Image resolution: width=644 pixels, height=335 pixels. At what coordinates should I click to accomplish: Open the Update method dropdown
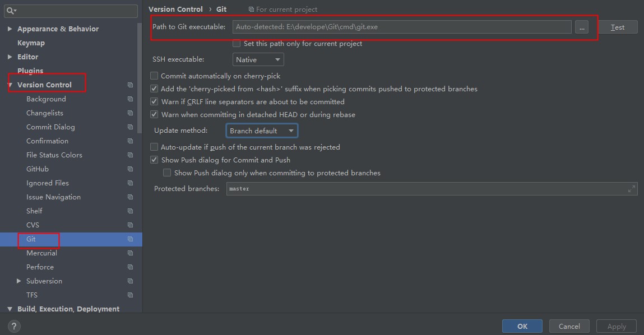(262, 131)
